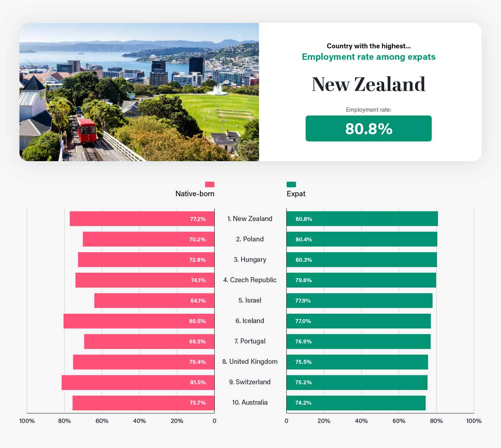Click the green 80.8% employment rate badge
This screenshot has width=501, height=448.
(x=369, y=129)
